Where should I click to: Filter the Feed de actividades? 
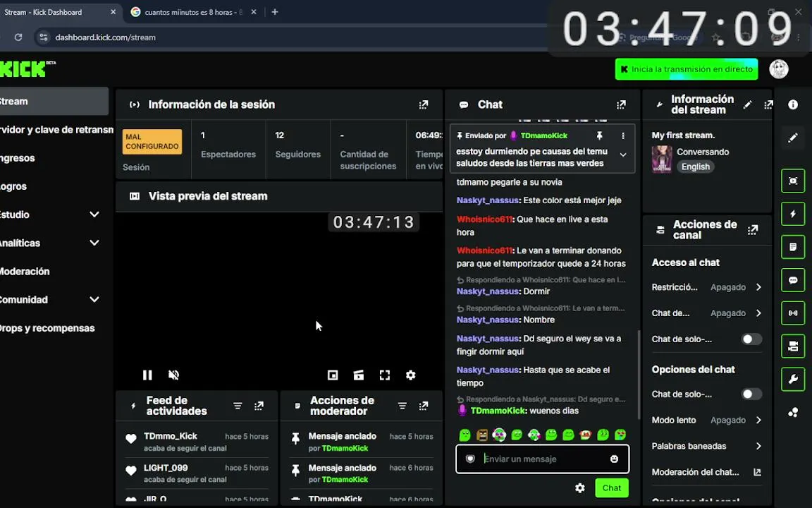(x=238, y=406)
